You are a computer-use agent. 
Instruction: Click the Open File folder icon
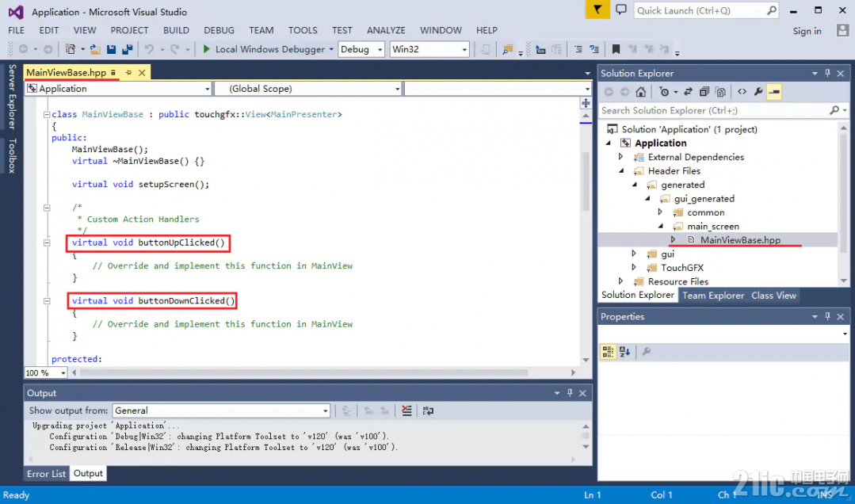coord(95,49)
